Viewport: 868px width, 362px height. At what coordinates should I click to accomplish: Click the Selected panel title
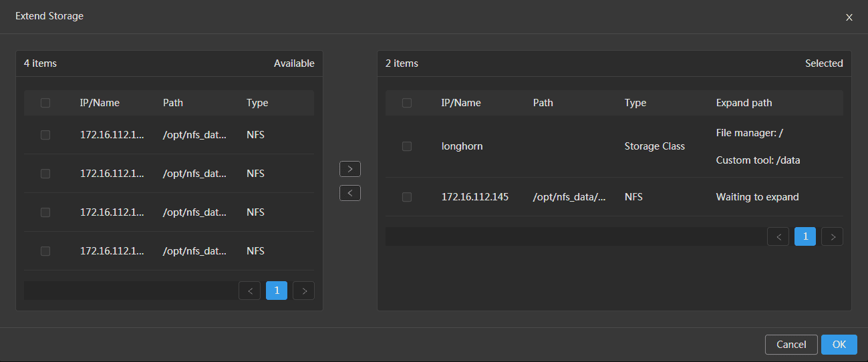(x=824, y=63)
